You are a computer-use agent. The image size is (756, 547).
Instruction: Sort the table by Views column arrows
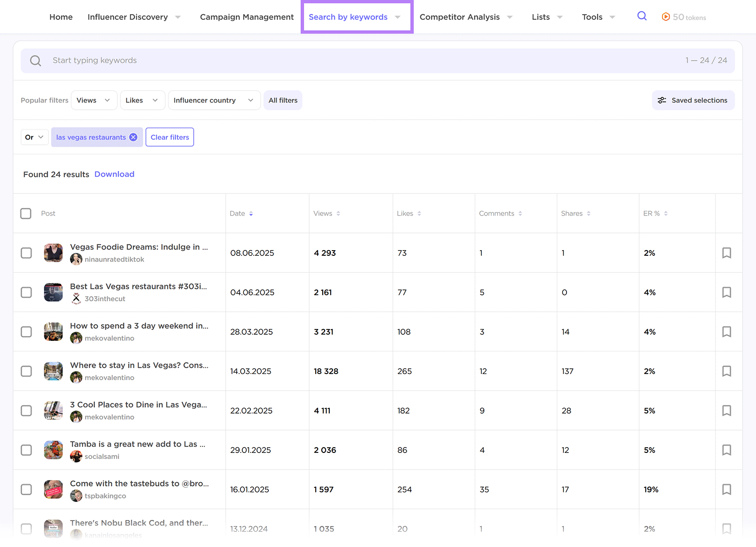pyautogui.click(x=338, y=213)
